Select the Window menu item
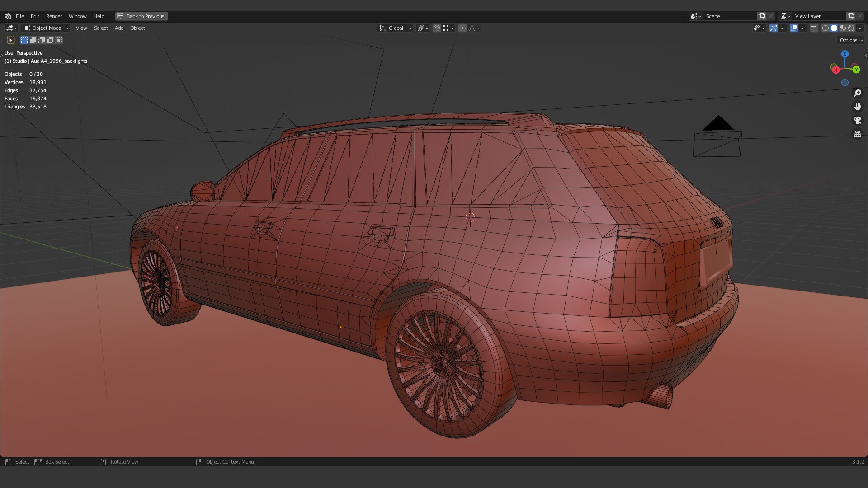 tap(77, 16)
